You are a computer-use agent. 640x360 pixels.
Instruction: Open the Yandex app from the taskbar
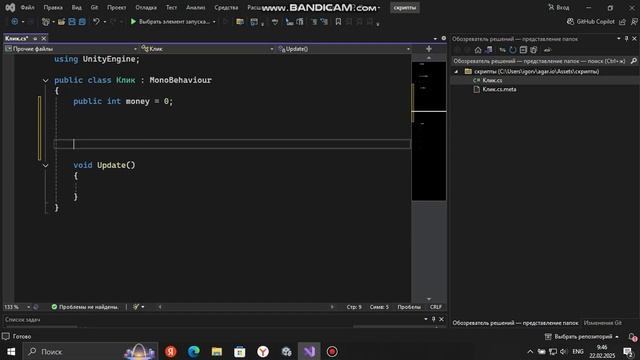click(x=171, y=351)
